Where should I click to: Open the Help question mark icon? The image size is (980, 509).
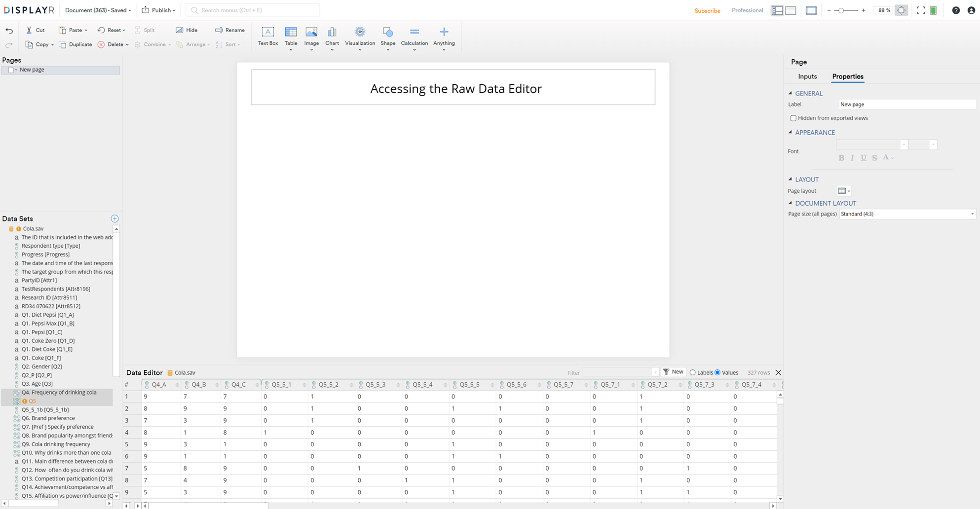956,10
